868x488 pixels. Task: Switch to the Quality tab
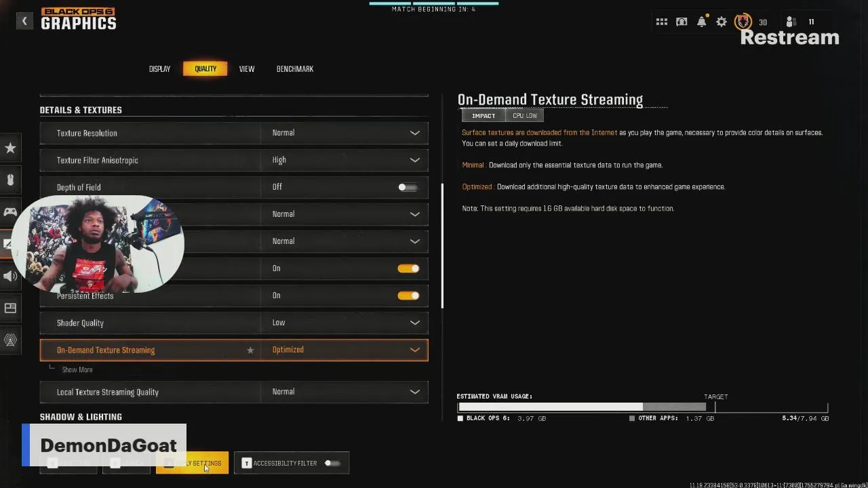click(x=205, y=69)
